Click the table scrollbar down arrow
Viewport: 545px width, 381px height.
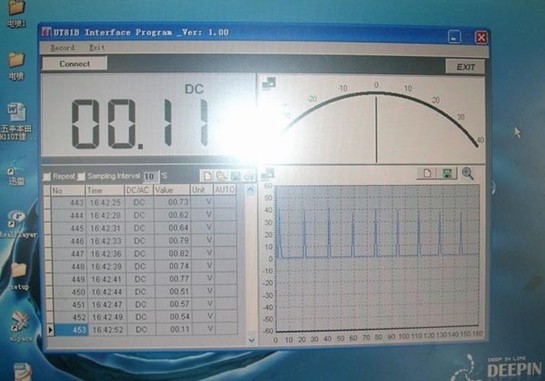(252, 340)
